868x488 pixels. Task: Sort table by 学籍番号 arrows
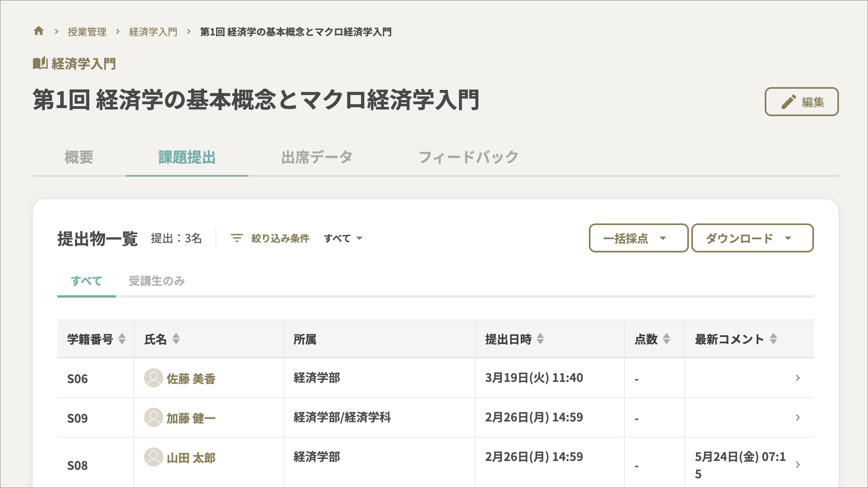tap(122, 339)
